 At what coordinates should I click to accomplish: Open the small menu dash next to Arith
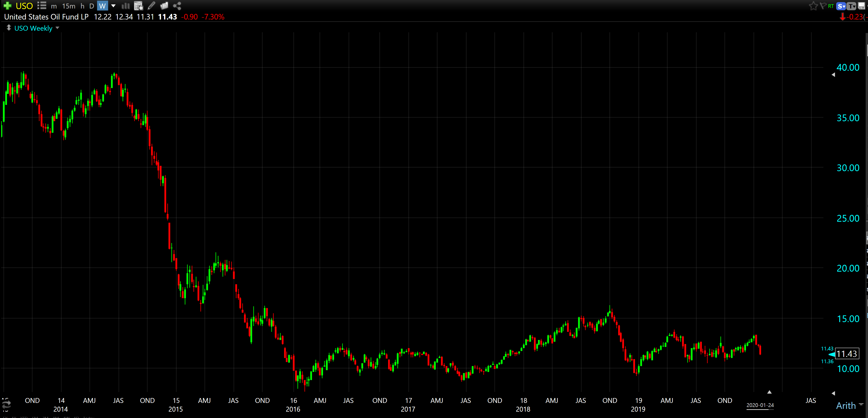[x=861, y=404]
